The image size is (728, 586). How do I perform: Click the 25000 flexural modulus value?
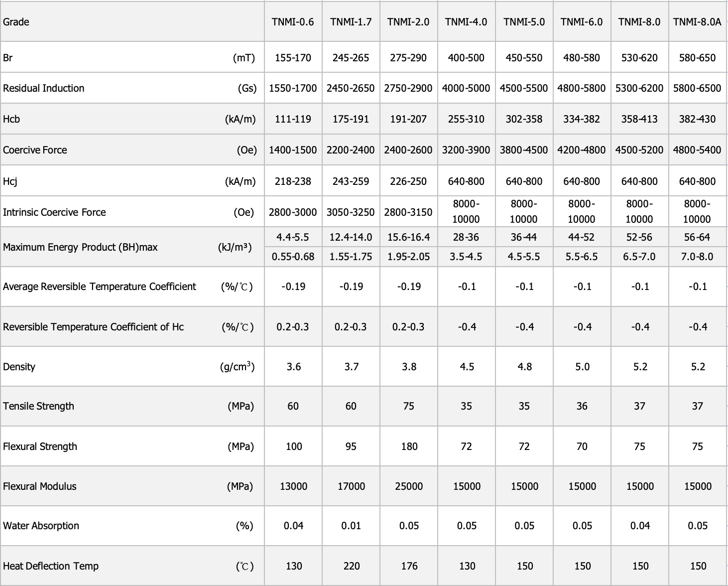(409, 486)
